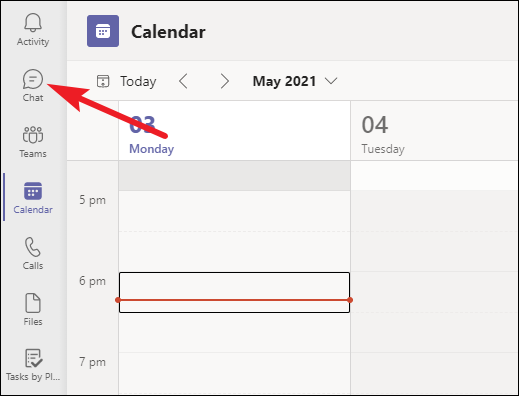Open the Chat sidebar icon
Image resolution: width=519 pixels, height=396 pixels.
33,85
